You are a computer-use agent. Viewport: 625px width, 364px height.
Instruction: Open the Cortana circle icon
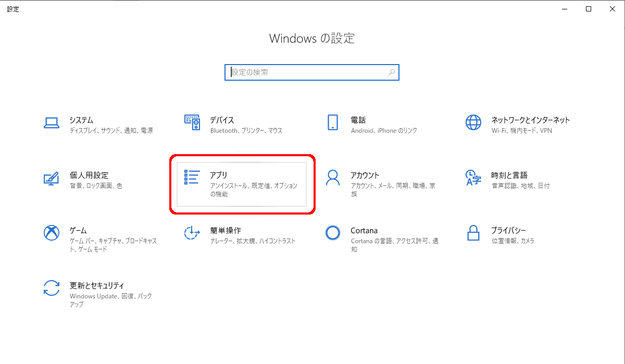(332, 233)
